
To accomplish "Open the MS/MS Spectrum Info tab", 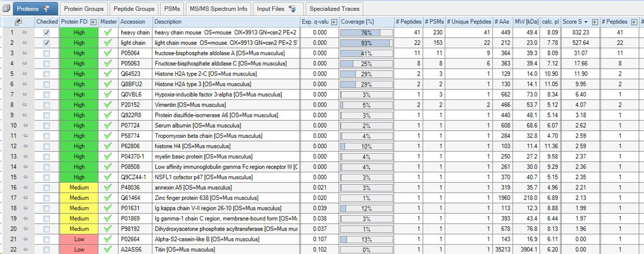I will [x=218, y=9].
